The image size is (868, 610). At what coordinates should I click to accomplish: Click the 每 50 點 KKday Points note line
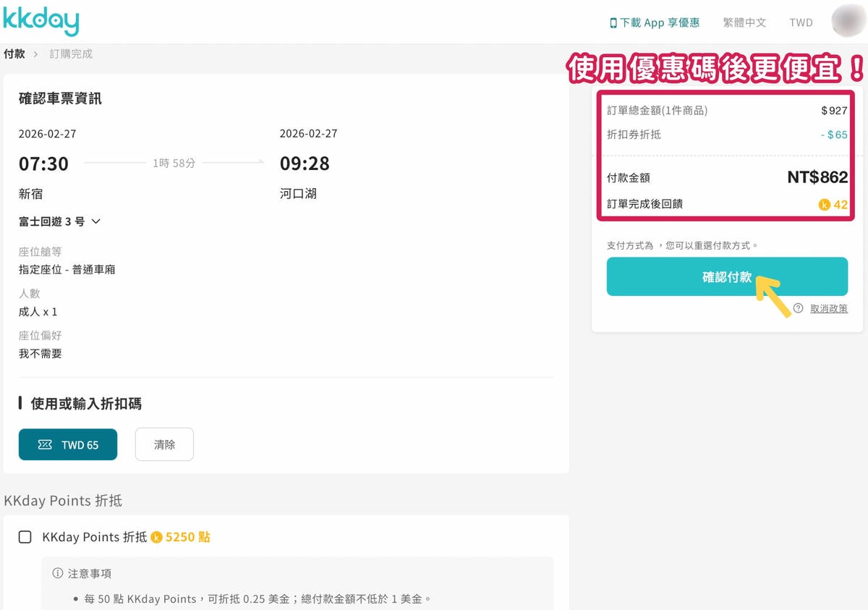point(257,599)
